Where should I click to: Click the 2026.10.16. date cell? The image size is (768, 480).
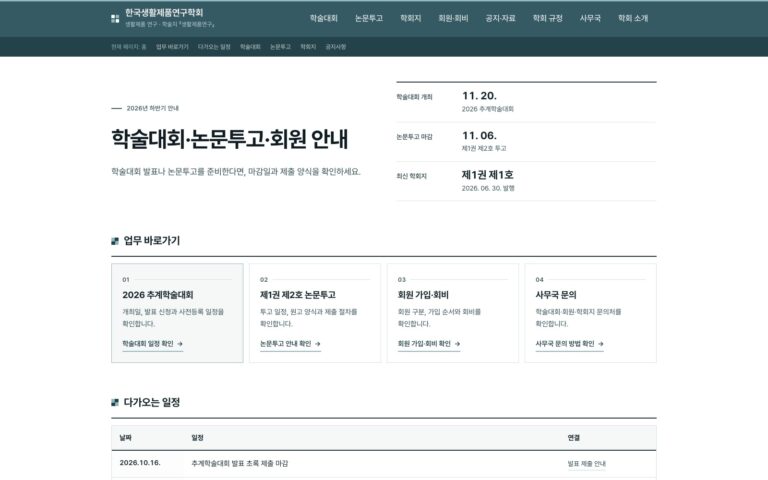point(140,463)
